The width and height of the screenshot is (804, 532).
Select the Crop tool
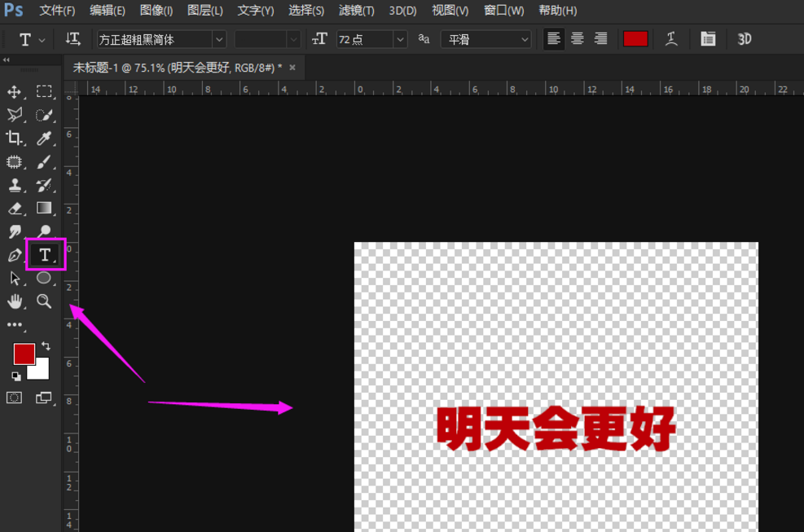(x=14, y=138)
